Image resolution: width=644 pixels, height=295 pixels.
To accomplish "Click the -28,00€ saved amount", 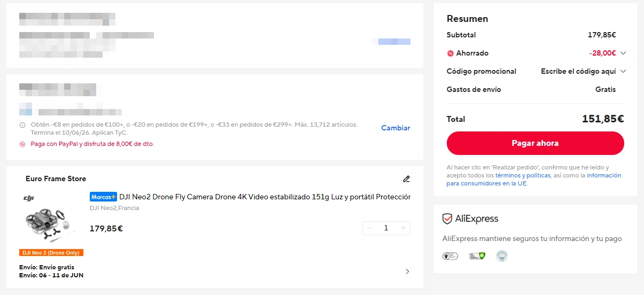I will point(602,53).
